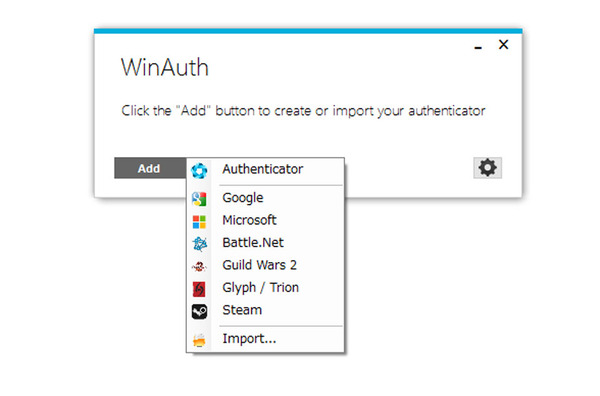Screen dimensions: 600x396
Task: Click the Steam logo icon
Action: point(199,311)
